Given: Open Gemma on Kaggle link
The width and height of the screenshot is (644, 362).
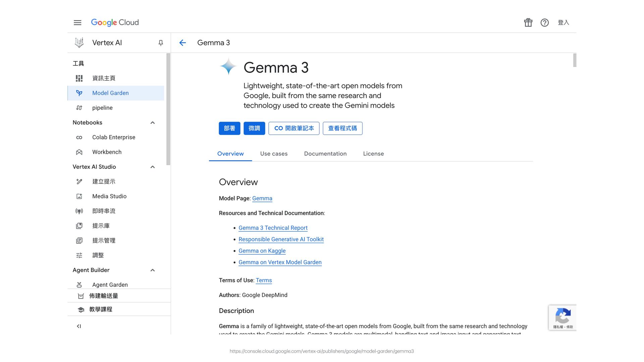Looking at the screenshot, I should [x=262, y=251].
